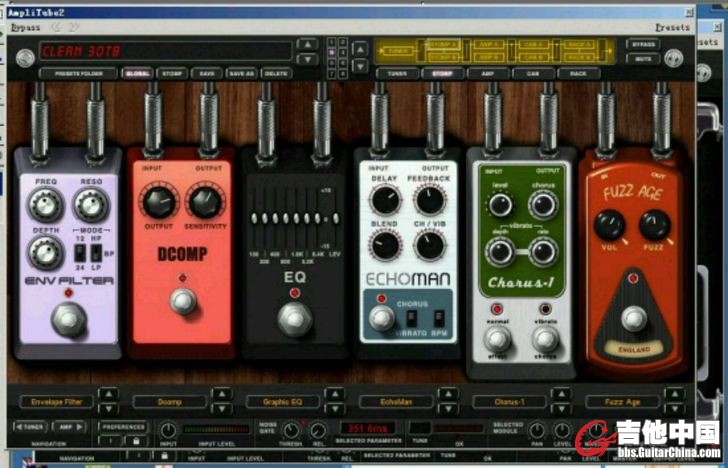
Task: Click the Chorus-1 chorus knob
Action: pyautogui.click(x=543, y=205)
